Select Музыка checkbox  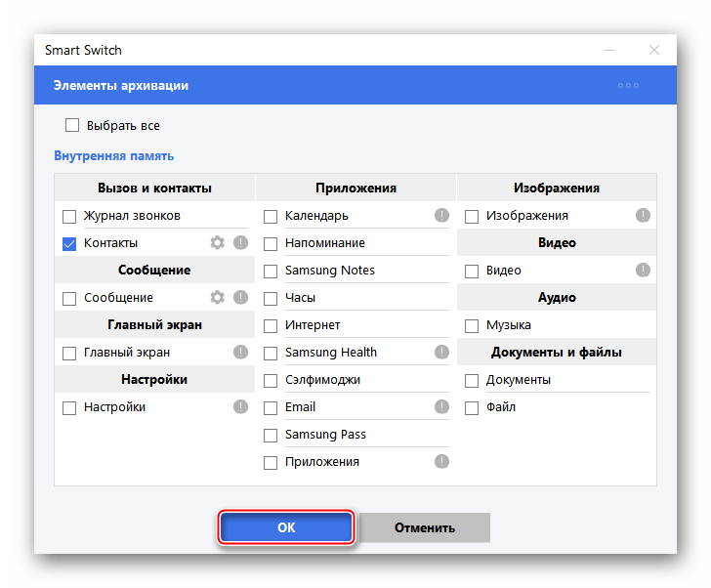click(472, 326)
